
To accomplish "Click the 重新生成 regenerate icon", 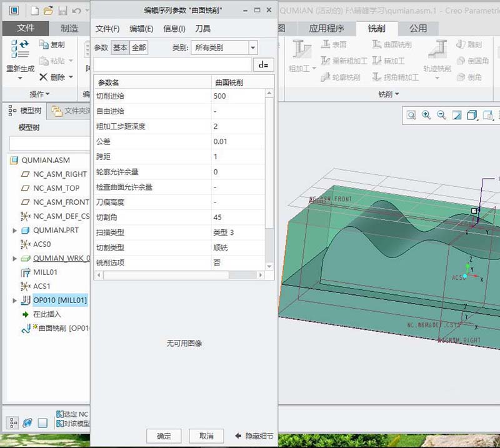I will click(20, 49).
